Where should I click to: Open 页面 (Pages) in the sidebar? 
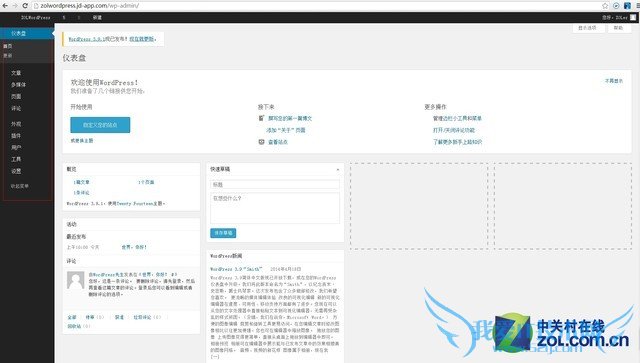(16, 96)
